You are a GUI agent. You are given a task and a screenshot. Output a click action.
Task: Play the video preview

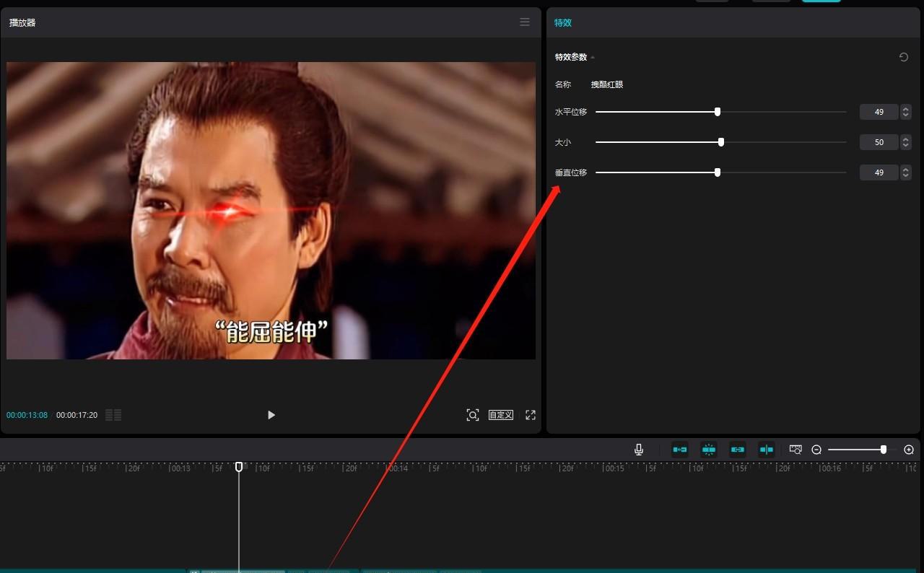point(271,415)
